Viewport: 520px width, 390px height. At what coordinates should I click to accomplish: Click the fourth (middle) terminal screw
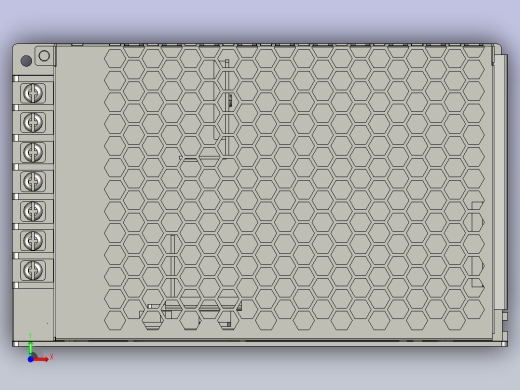point(33,181)
